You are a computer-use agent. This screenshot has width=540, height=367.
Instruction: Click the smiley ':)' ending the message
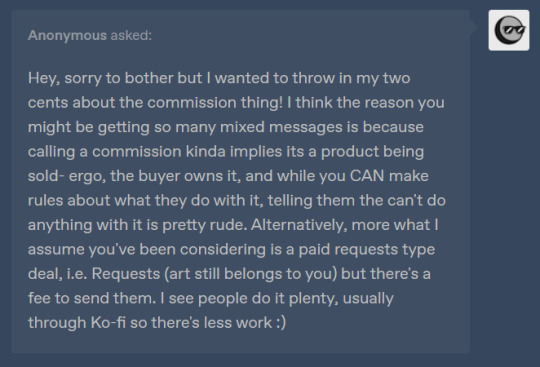coord(281,323)
